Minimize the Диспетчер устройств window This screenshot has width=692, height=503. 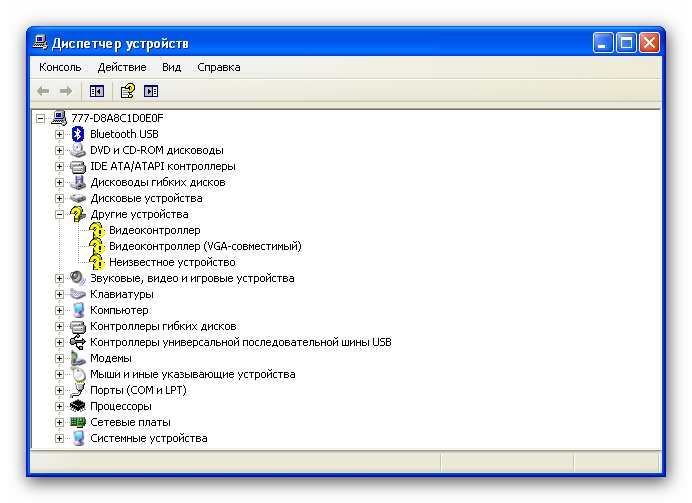pos(602,43)
